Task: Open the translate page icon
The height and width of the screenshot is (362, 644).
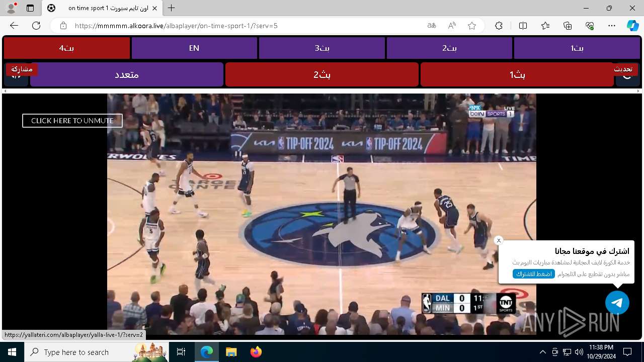Action: (432, 26)
